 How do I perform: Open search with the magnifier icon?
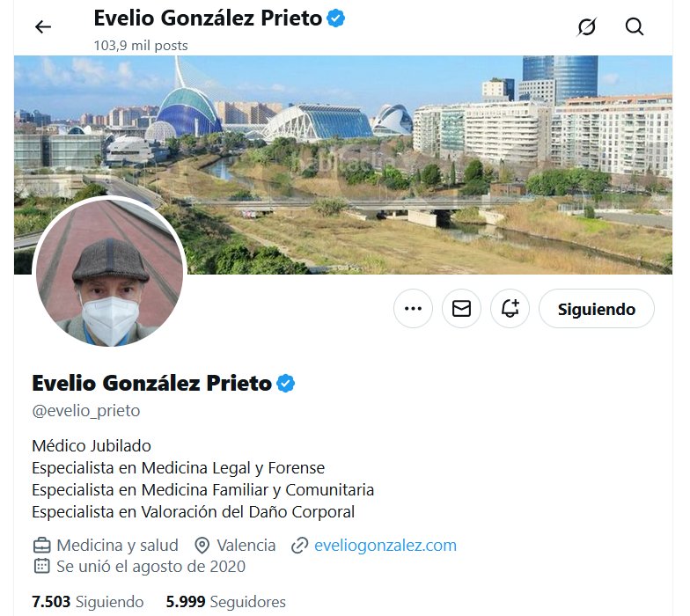pos(634,26)
